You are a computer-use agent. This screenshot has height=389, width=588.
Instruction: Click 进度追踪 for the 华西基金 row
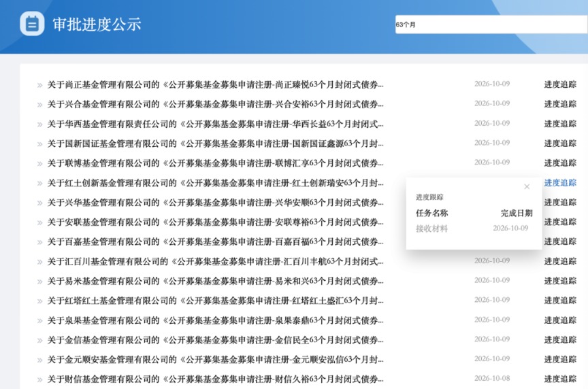(560, 124)
